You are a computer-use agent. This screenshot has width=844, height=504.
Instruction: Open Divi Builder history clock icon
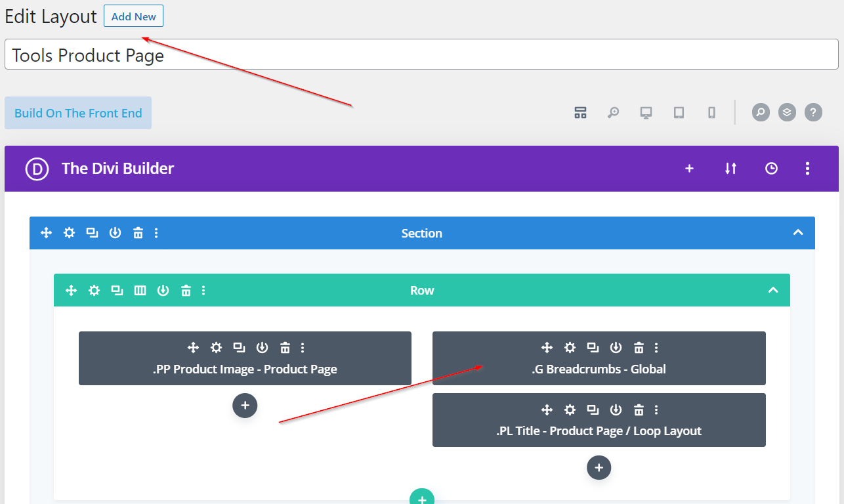771,169
